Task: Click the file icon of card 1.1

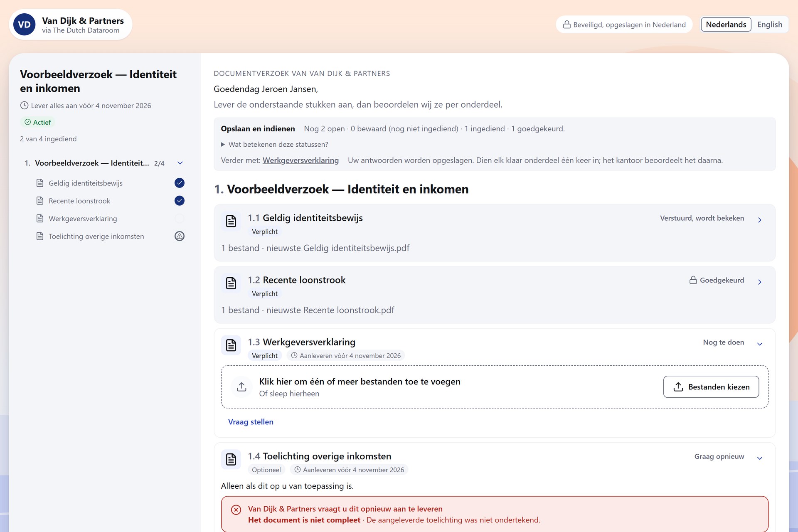Action: 231,221
